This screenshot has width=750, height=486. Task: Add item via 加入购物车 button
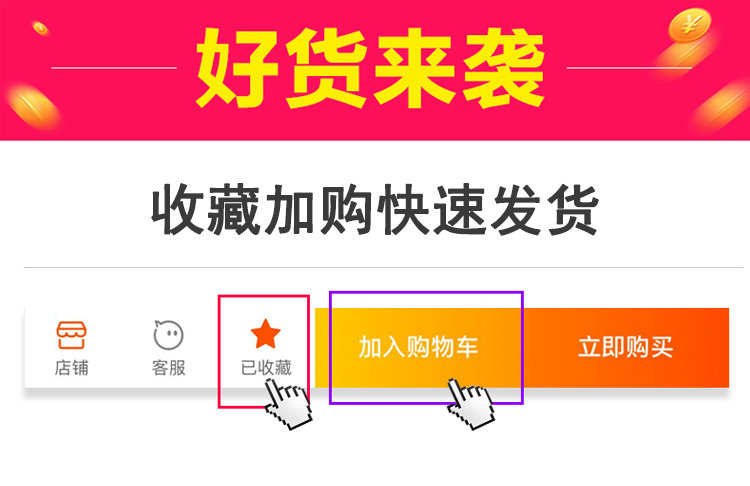[x=419, y=348]
